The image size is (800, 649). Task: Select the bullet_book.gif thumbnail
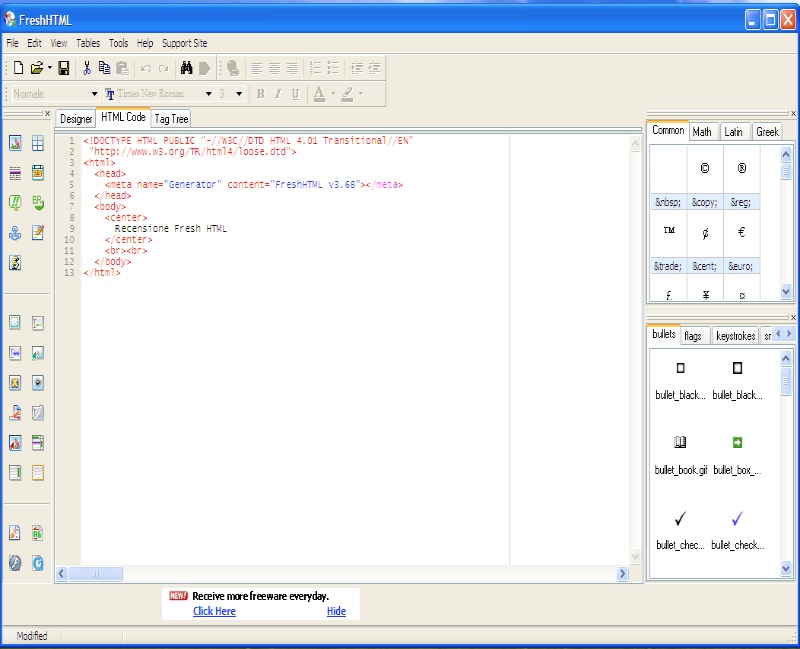click(x=680, y=442)
